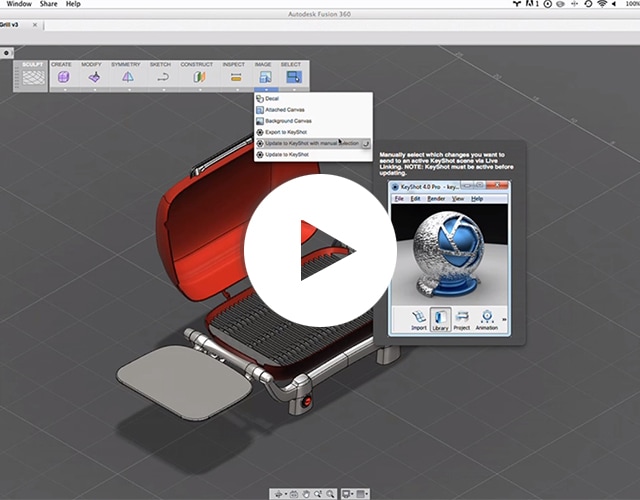Click the orbit tool in navigation bar
Screen dimensions: 640x500
pyautogui.click(x=279, y=494)
